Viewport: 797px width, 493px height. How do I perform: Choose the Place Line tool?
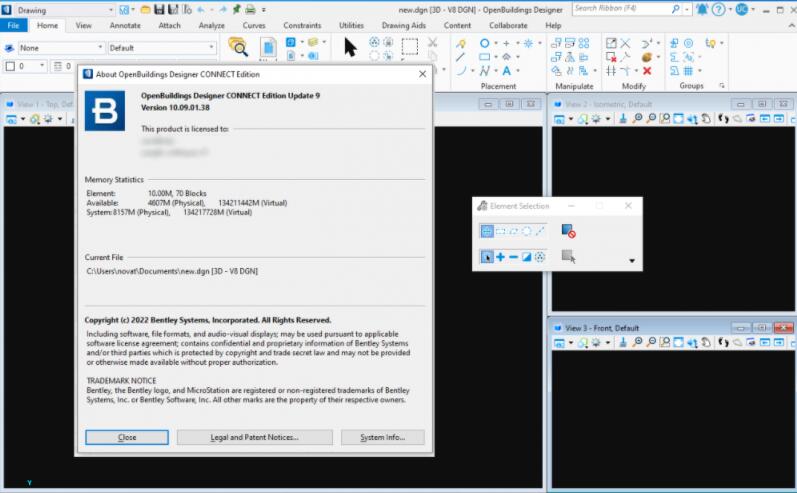[x=461, y=57]
